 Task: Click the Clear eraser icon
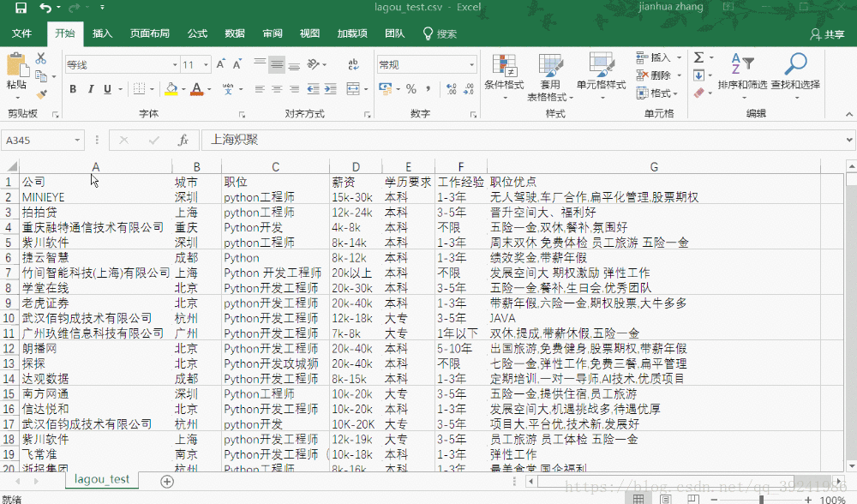[x=699, y=93]
